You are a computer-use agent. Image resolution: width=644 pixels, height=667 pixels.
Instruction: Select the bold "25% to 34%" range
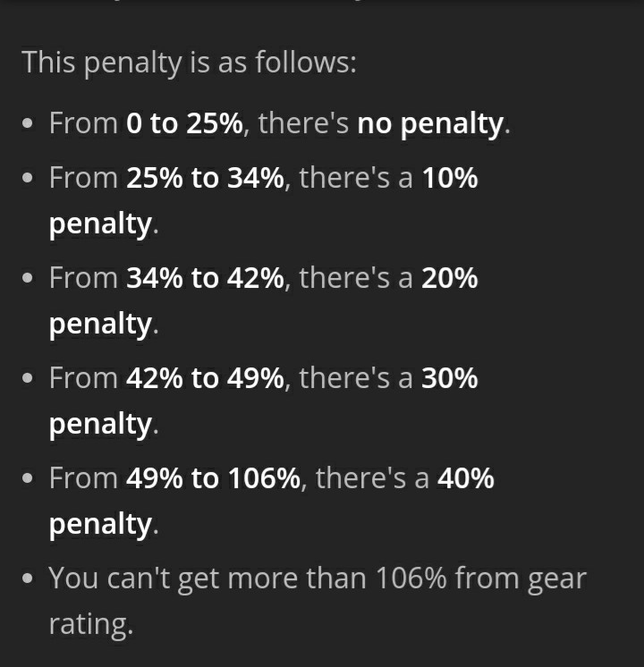pos(205,179)
